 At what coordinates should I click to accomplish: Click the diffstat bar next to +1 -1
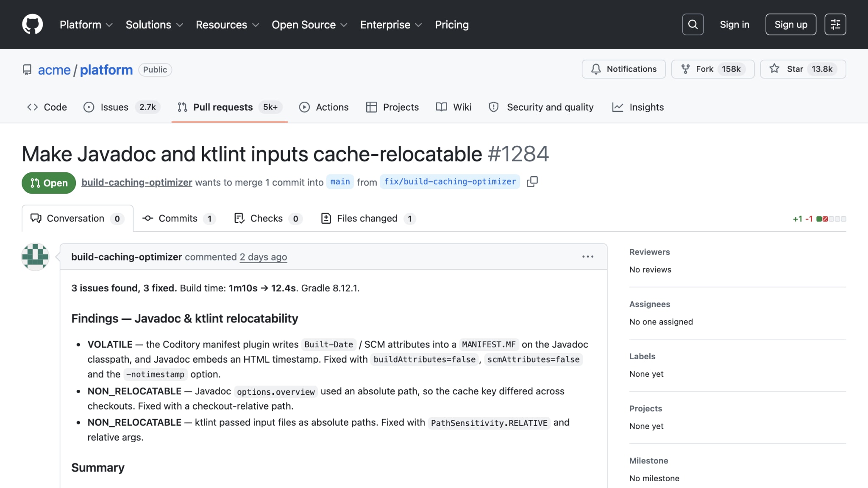[x=831, y=219]
